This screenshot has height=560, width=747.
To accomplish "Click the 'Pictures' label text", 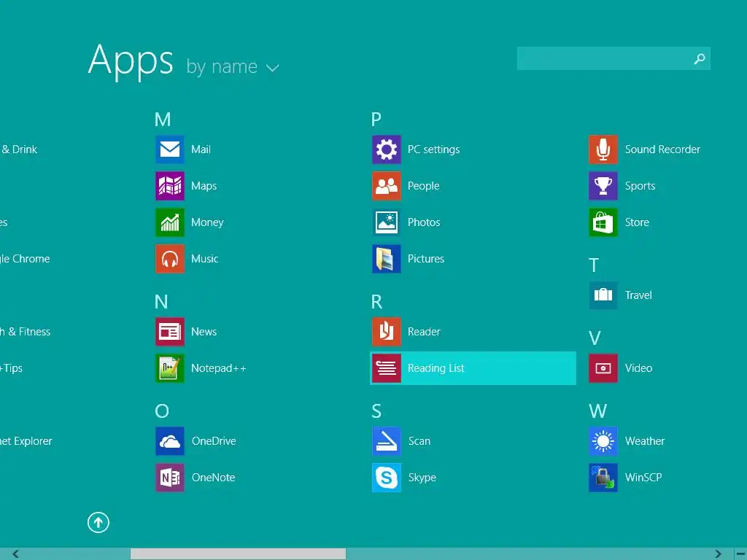I will (425, 259).
